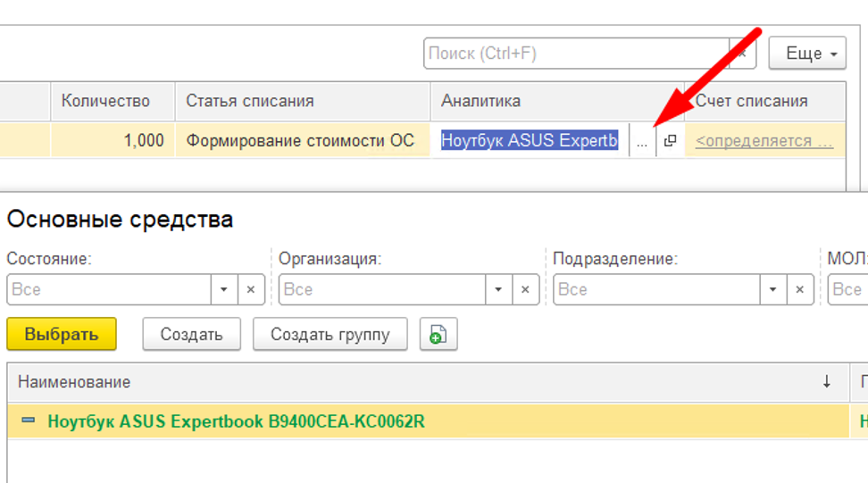Image resolution: width=868 pixels, height=483 pixels.
Task: Click the Организация filter input
Action: pos(382,289)
